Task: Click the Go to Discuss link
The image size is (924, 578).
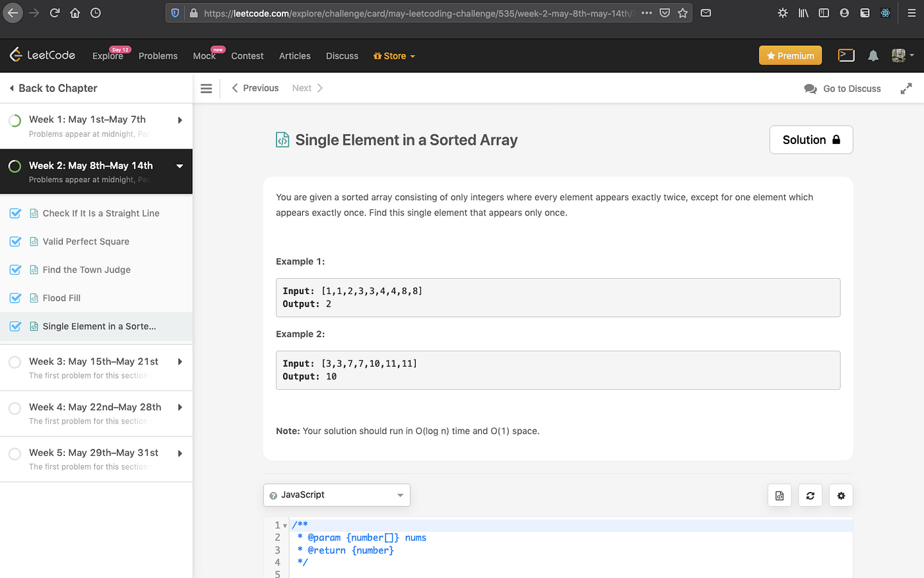Action: tap(843, 89)
